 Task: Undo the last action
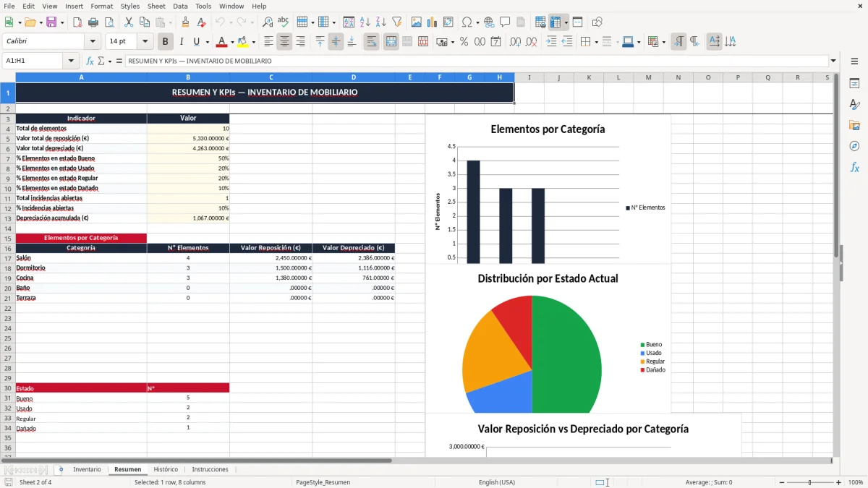(x=220, y=22)
